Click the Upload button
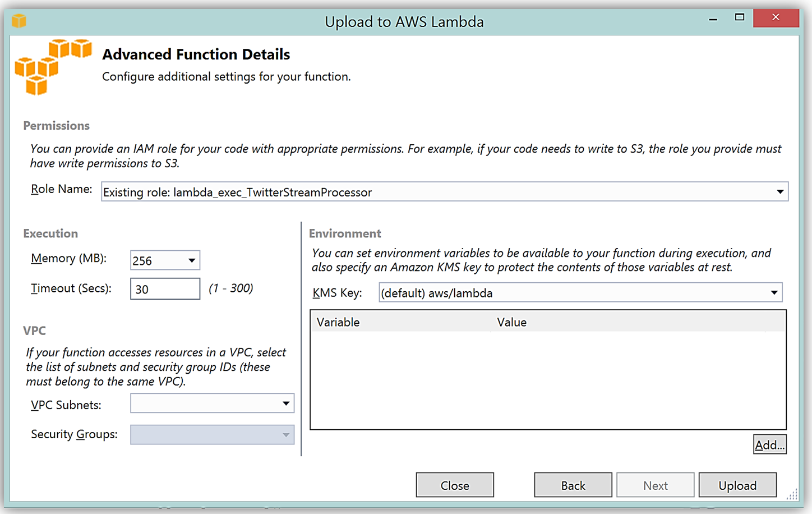This screenshot has height=514, width=812. pyautogui.click(x=737, y=485)
